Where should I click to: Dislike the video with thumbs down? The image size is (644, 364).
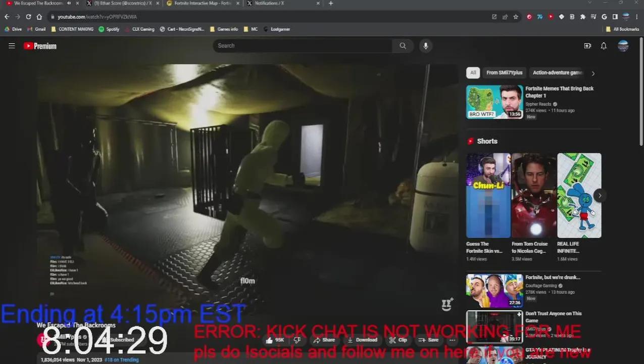(x=298, y=340)
